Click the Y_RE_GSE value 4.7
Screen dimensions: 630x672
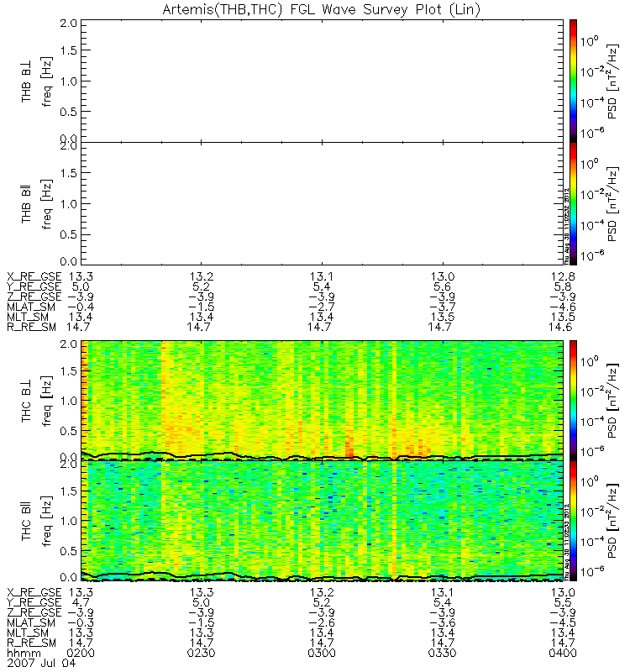pos(80,602)
